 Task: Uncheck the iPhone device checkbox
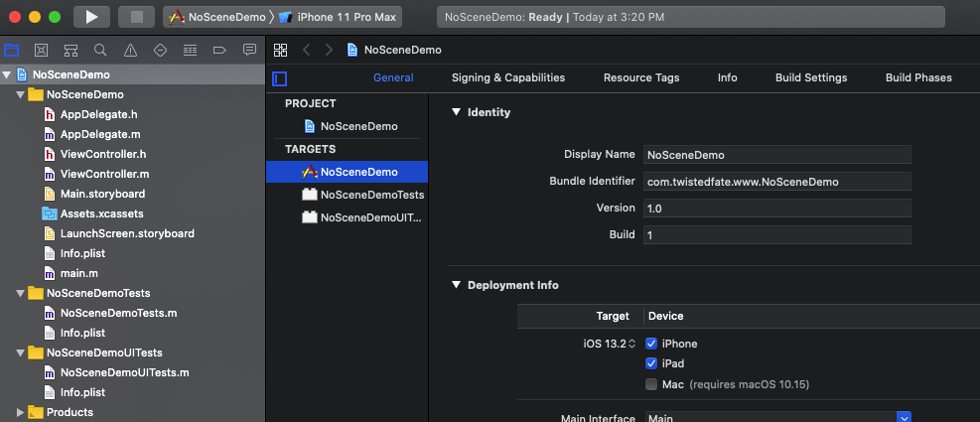point(651,344)
